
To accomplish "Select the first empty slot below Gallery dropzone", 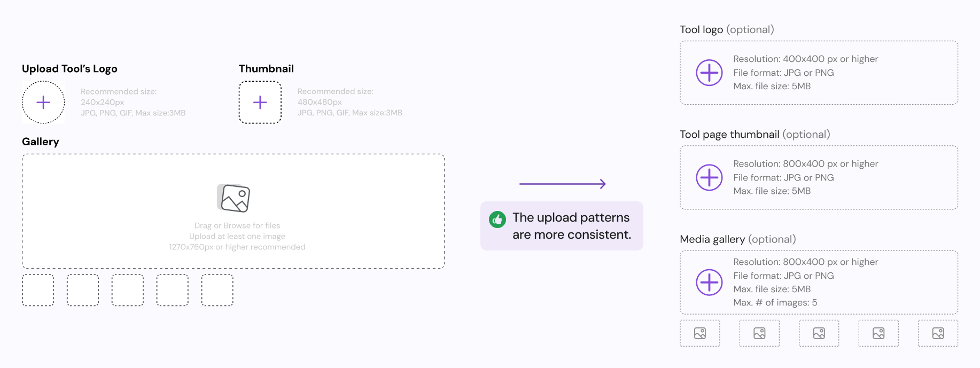I will [38, 290].
